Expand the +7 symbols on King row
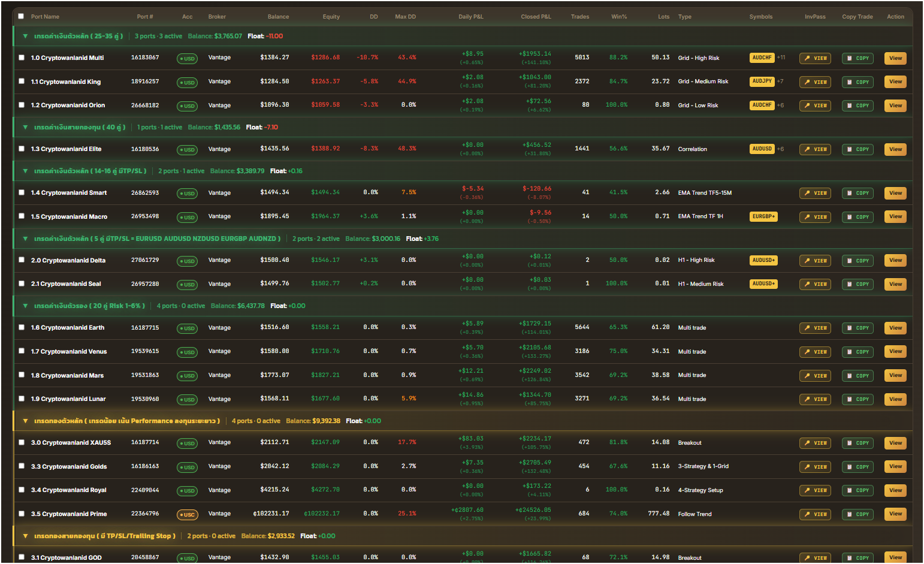The width and height of the screenshot is (924, 564). pos(780,82)
